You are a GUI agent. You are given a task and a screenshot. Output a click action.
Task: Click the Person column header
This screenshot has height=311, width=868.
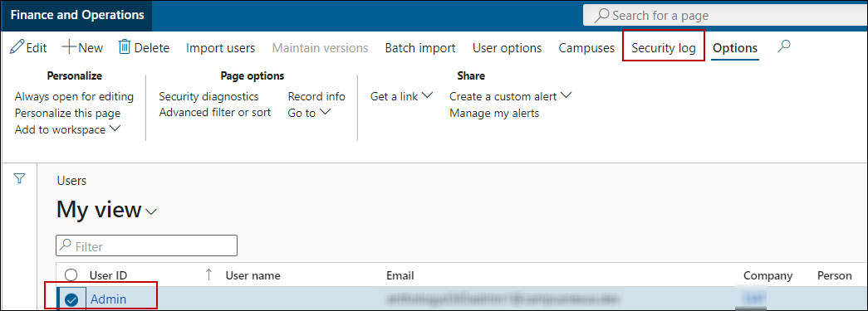coord(834,275)
